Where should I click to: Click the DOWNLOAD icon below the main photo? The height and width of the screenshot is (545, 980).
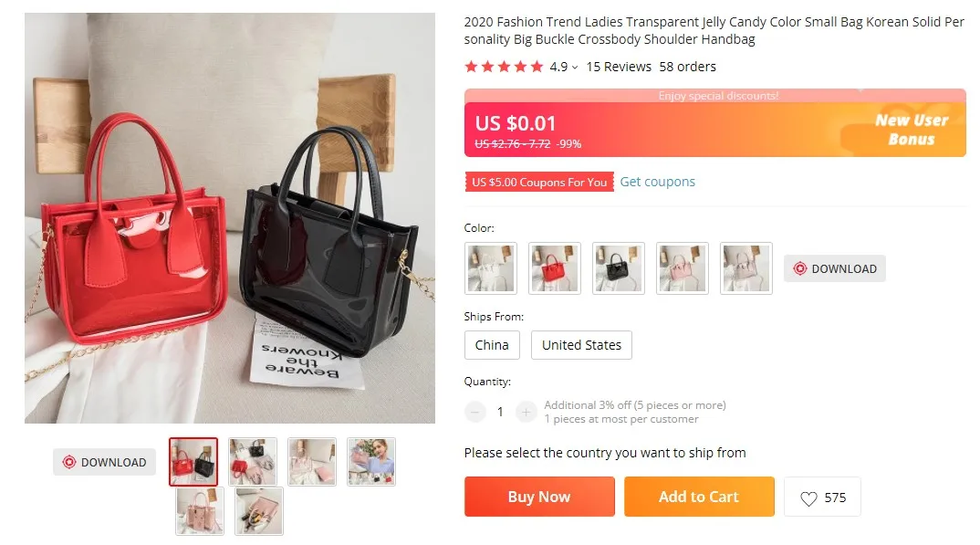[x=69, y=462]
